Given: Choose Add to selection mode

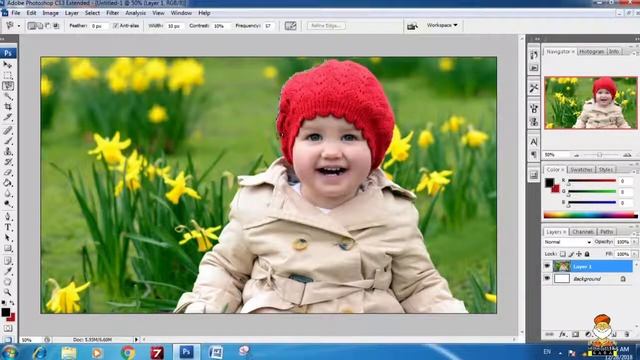Looking at the screenshot, I should pos(40,26).
